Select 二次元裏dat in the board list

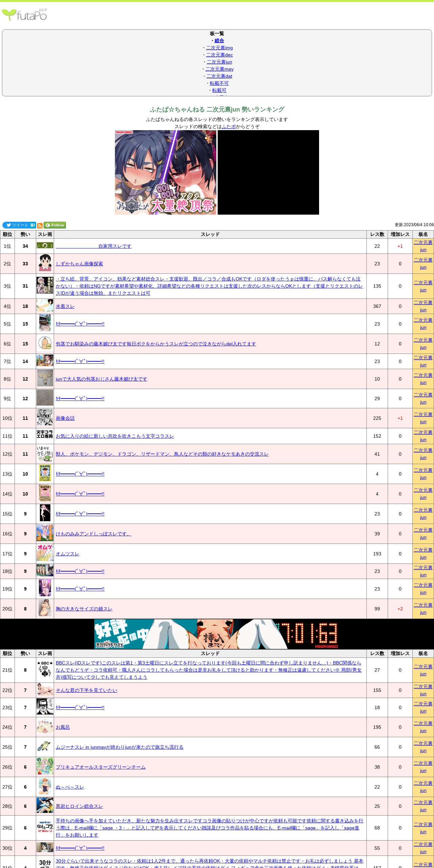[x=219, y=76]
